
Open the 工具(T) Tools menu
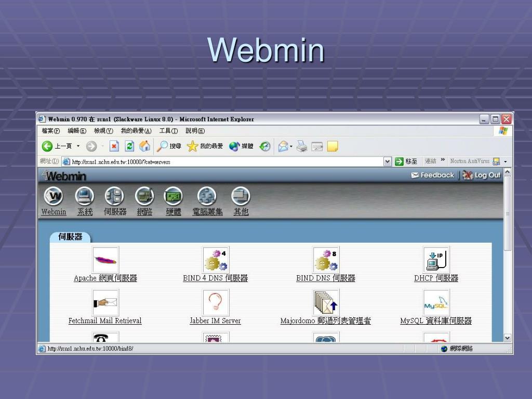tap(169, 130)
